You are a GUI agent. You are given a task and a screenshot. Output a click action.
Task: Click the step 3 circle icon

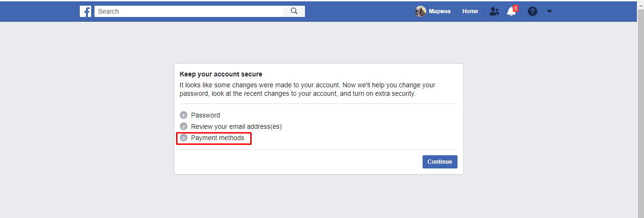pos(184,138)
